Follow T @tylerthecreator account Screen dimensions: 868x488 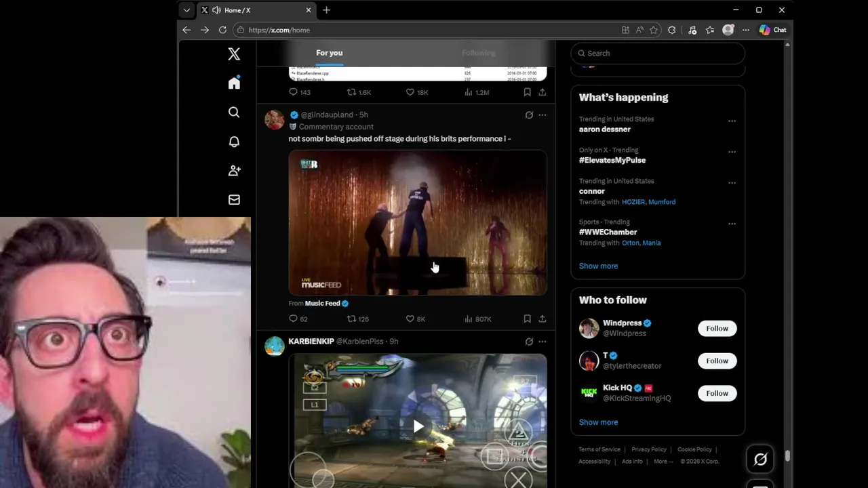717,361
